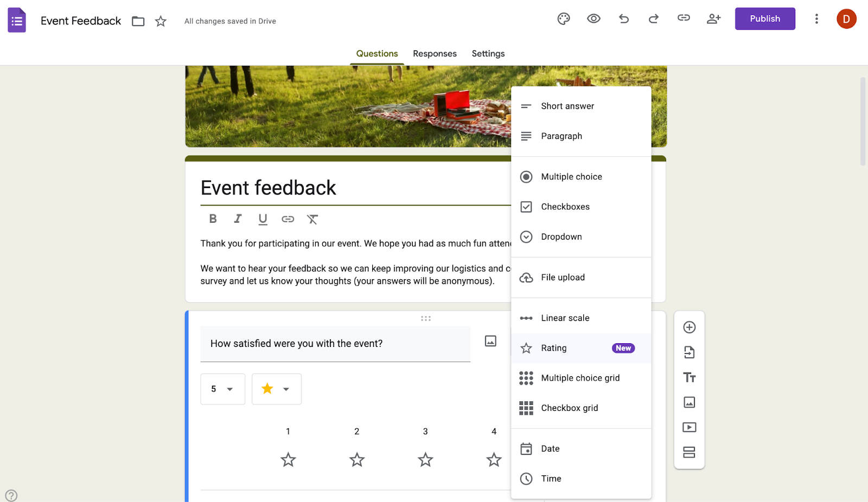Add a new section to the form
868x502 pixels.
(689, 452)
